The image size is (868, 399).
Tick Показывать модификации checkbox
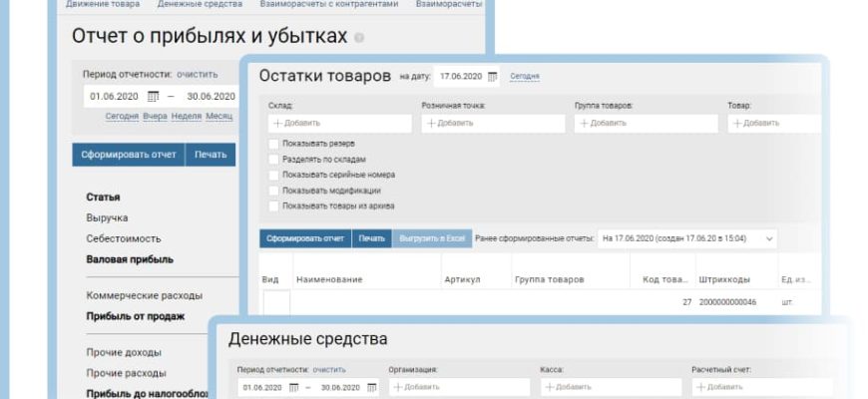273,190
